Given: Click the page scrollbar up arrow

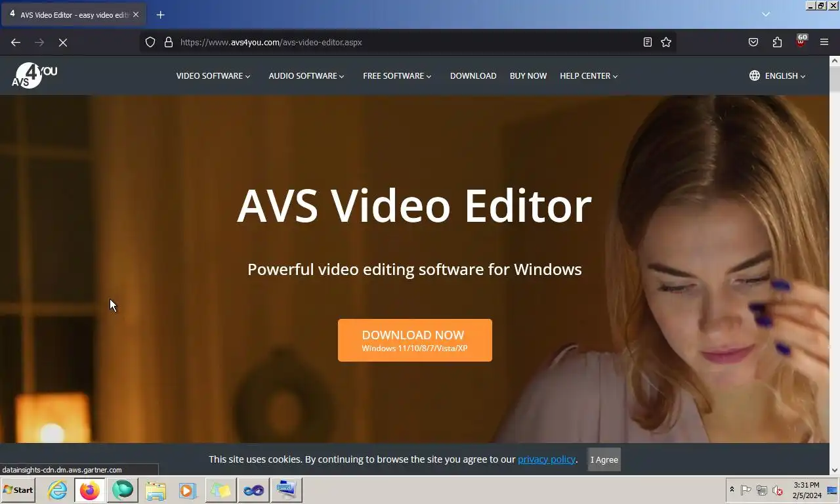Looking at the screenshot, I should click(835, 61).
